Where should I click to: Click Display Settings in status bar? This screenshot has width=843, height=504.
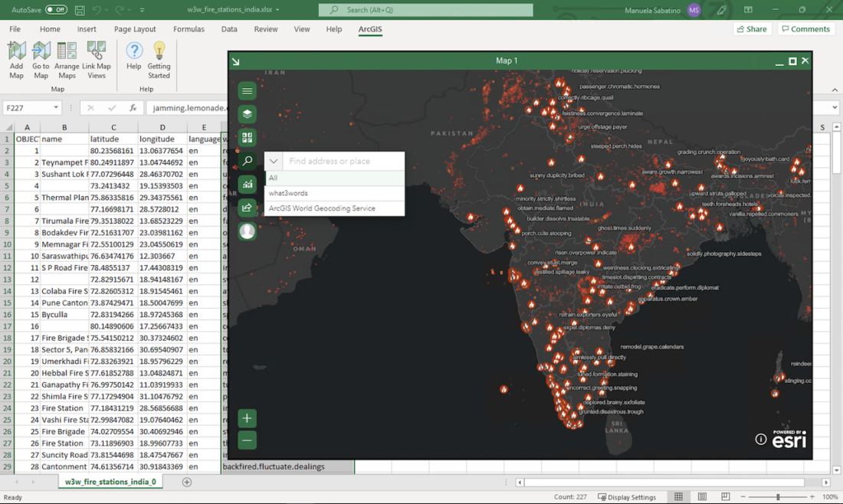pyautogui.click(x=627, y=497)
